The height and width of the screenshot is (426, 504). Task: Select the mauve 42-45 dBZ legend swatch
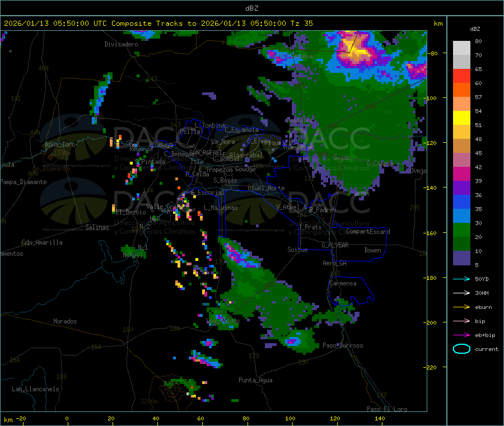461,160
